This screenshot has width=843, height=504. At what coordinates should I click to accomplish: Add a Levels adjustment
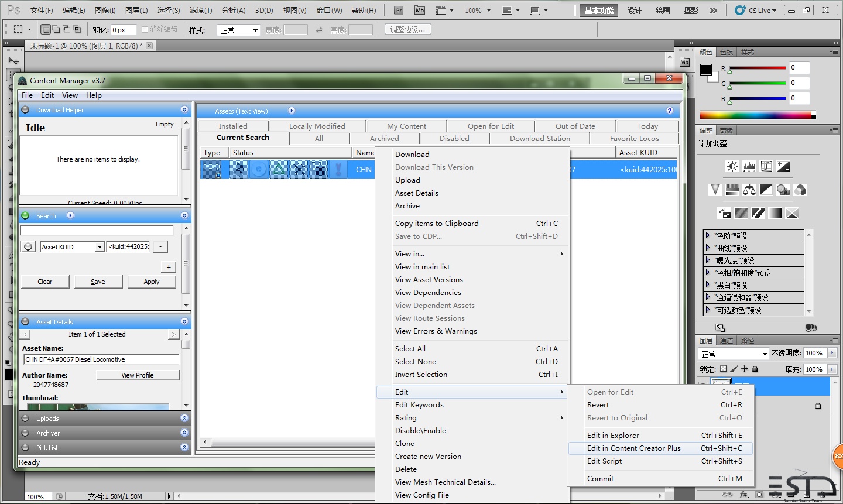[x=749, y=166]
